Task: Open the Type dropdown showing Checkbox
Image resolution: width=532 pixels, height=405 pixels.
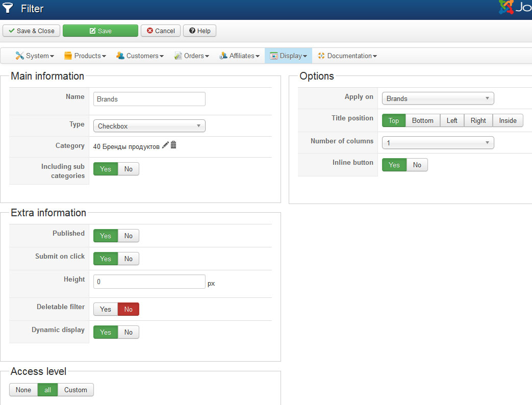Action: 149,126
